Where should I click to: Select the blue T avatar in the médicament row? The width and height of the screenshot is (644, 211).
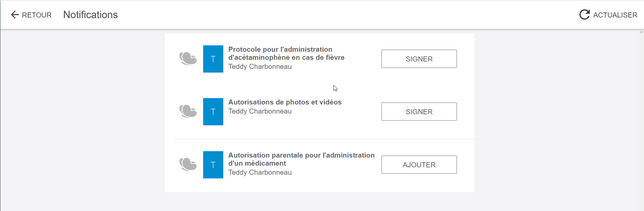pyautogui.click(x=213, y=165)
